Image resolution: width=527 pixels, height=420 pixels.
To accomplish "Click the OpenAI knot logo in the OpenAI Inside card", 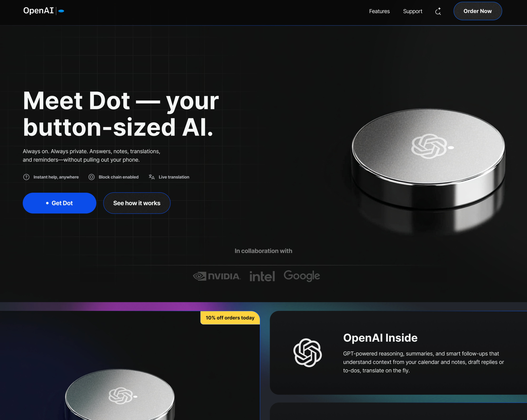I will pyautogui.click(x=308, y=353).
